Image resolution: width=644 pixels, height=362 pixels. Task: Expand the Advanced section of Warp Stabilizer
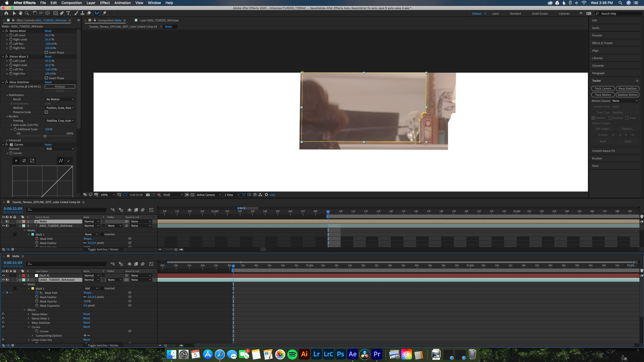[7, 140]
